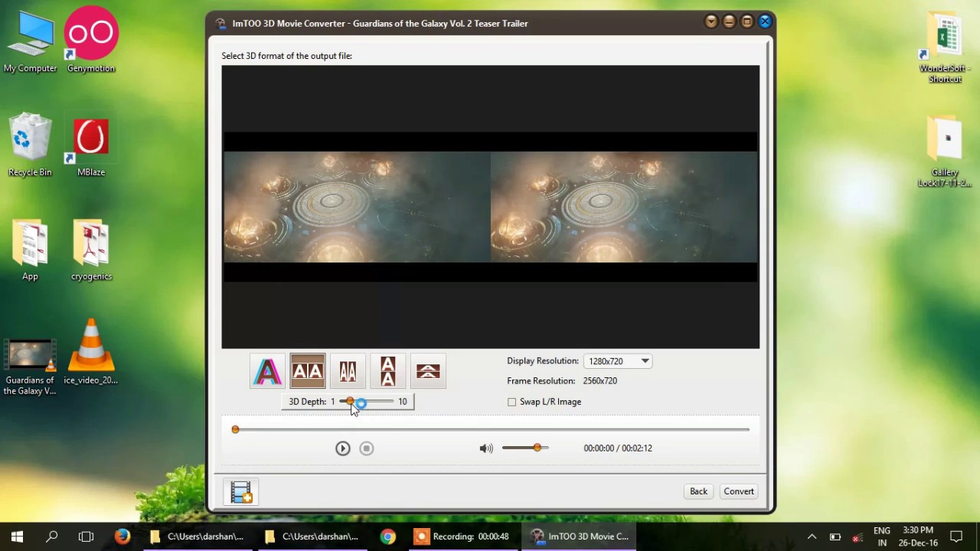Open the Action Center notifications icon

956,536
